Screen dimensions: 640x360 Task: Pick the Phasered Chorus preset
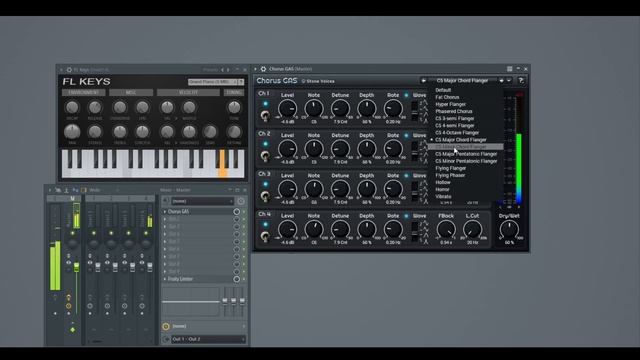click(453, 111)
